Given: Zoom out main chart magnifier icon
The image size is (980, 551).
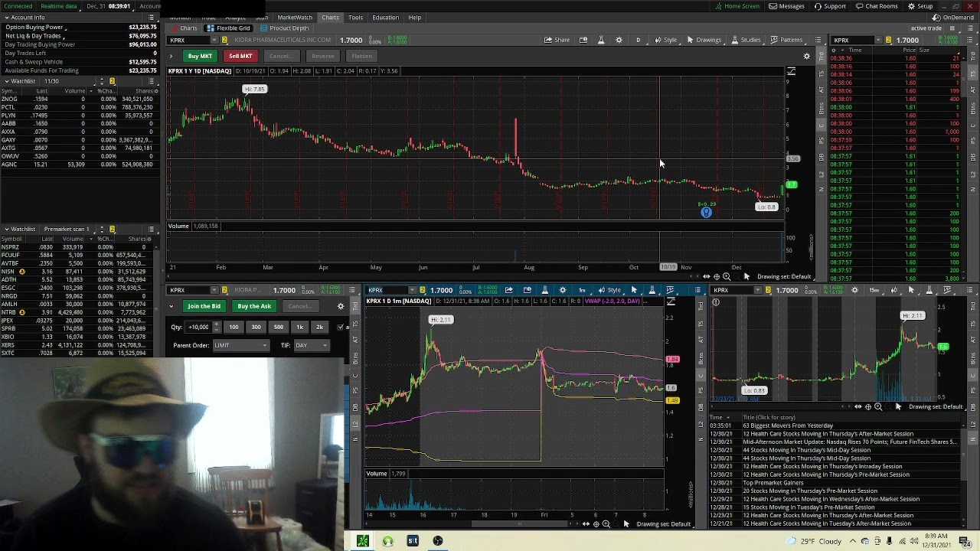Looking at the screenshot, I should 727,276.
